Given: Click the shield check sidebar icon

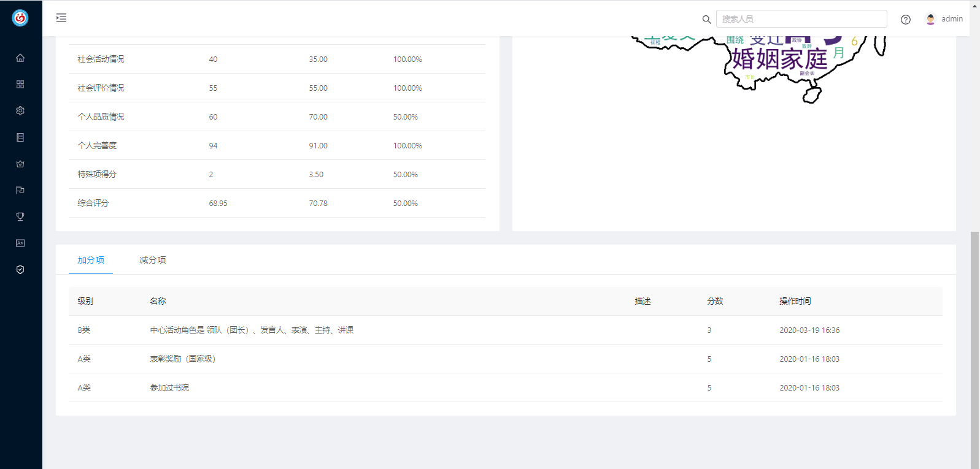Looking at the screenshot, I should 20,270.
